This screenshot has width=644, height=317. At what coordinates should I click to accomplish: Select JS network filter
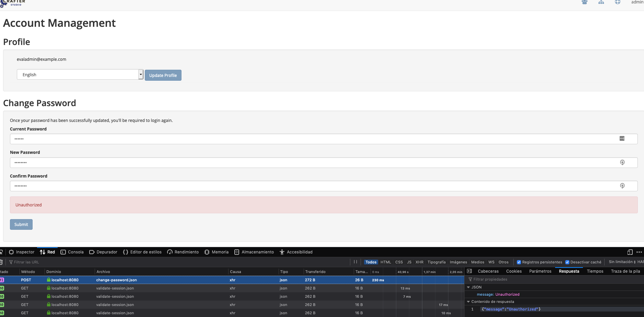pyautogui.click(x=409, y=262)
